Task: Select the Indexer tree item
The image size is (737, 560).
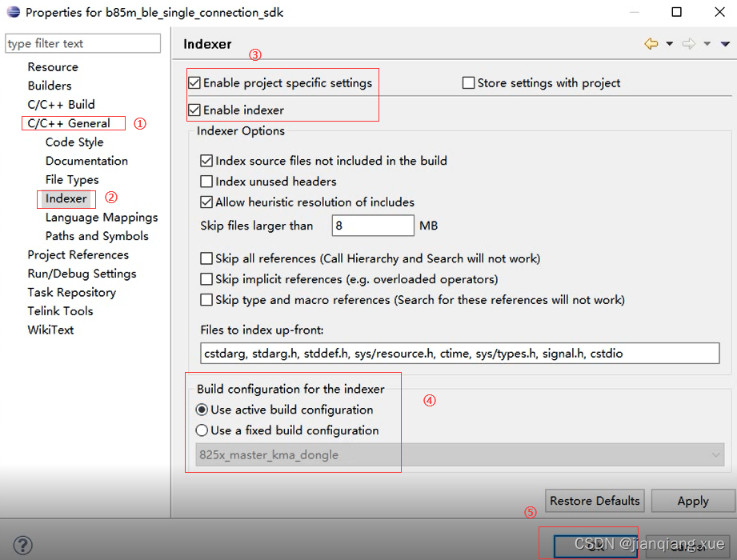Action: (66, 198)
